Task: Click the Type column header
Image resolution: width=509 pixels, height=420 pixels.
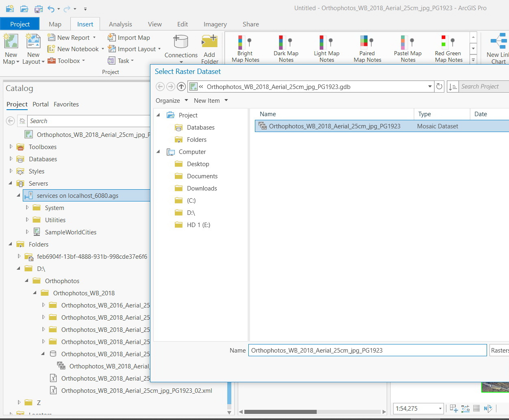Action: pyautogui.click(x=442, y=114)
